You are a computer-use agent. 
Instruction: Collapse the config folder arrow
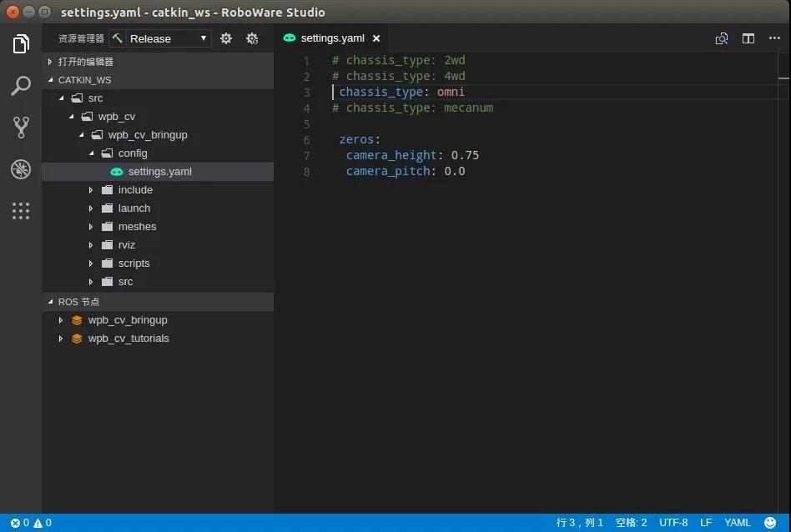coord(91,153)
